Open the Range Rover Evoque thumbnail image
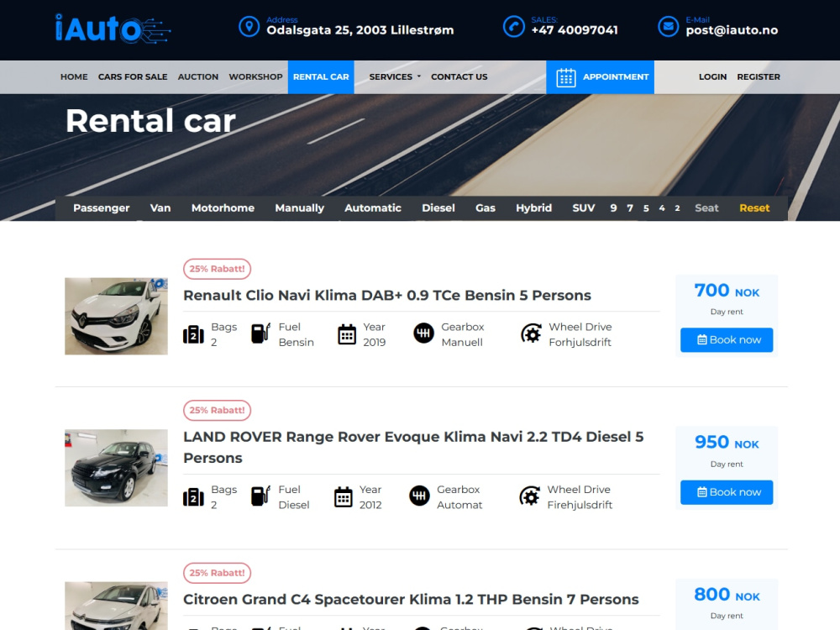This screenshot has width=840, height=630. [116, 468]
